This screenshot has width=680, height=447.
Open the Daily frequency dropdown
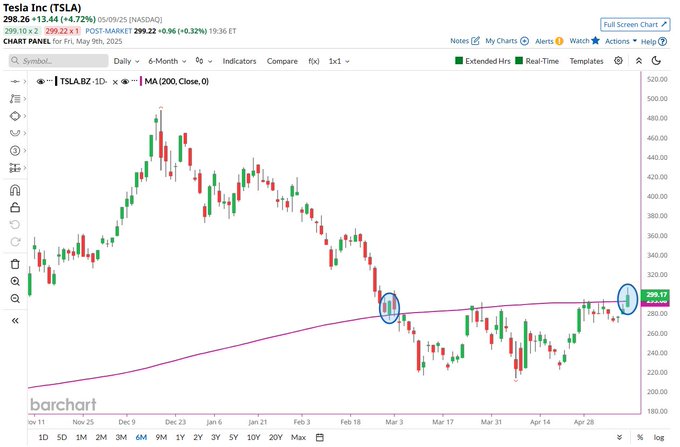pyautogui.click(x=126, y=61)
